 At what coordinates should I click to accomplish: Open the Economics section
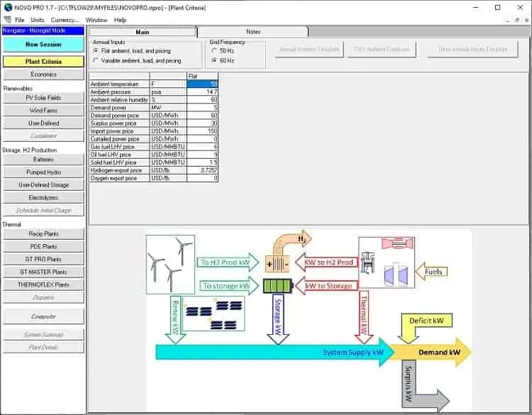coord(43,74)
